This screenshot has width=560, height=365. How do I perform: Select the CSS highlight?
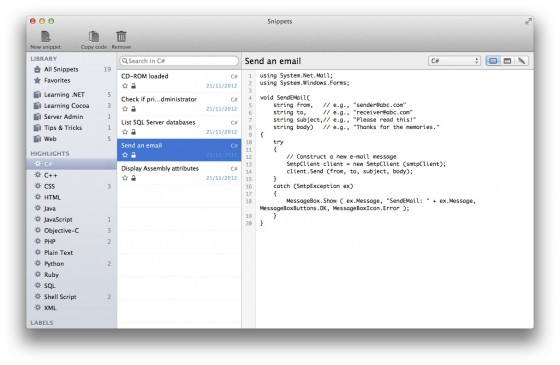coord(72,186)
